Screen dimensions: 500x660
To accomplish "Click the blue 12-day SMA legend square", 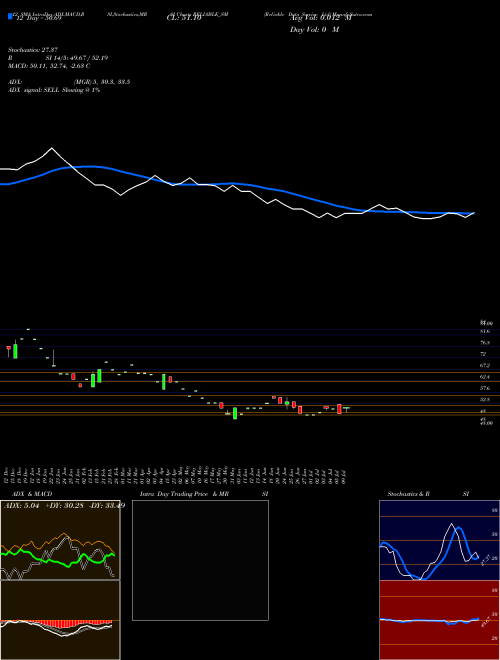I will pyautogui.click(x=10, y=16).
